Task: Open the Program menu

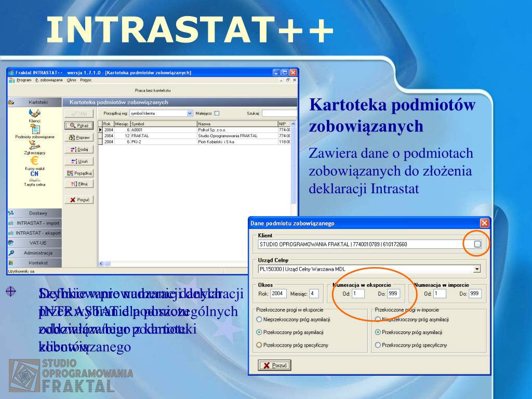Action: (x=24, y=80)
